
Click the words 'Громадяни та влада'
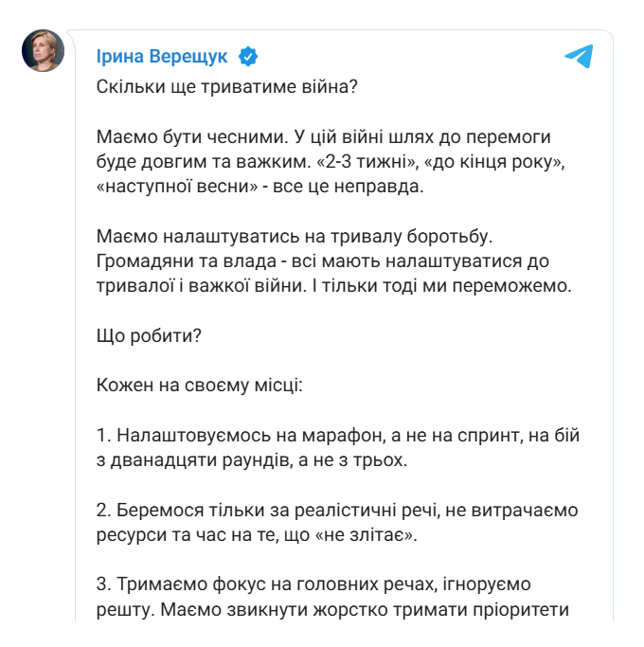[x=186, y=261]
